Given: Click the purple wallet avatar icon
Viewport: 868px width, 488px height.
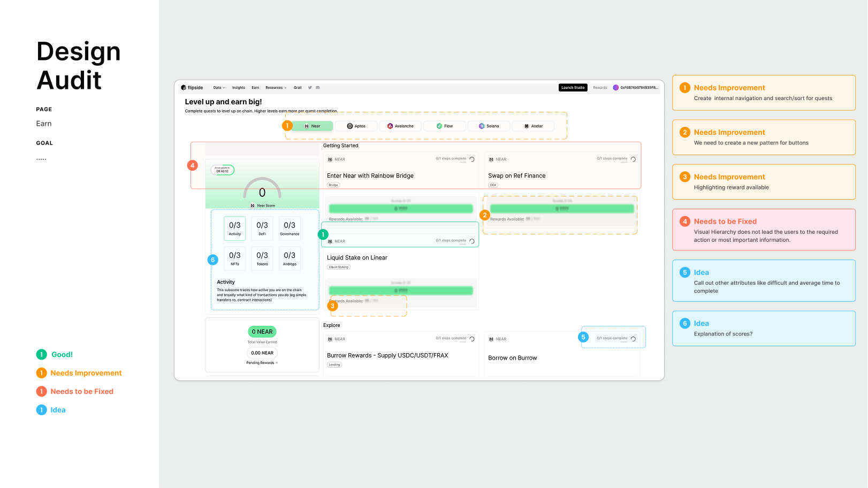Looking at the screenshot, I should pos(615,88).
